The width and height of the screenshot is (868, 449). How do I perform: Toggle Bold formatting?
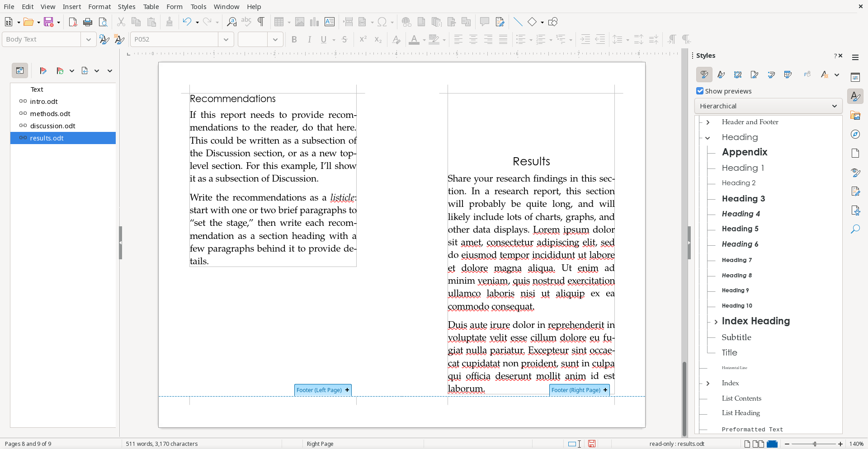pyautogui.click(x=294, y=39)
